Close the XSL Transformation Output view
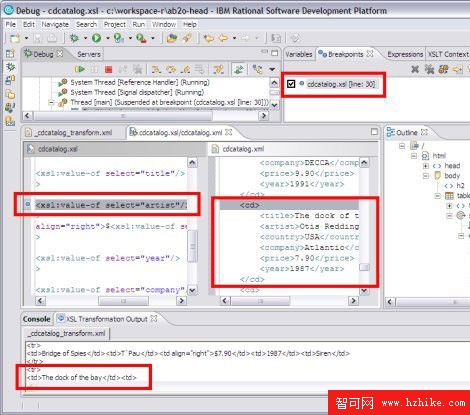This screenshot has width=470, height=415. [154, 319]
